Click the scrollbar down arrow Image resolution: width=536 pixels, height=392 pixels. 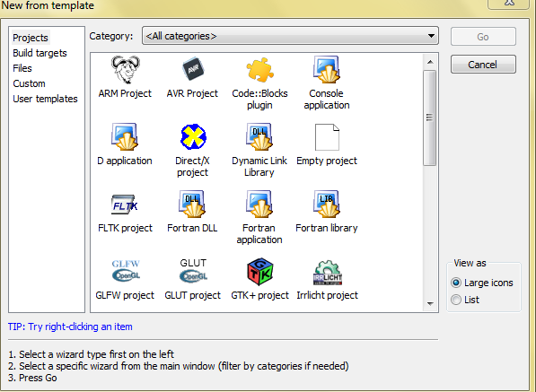click(x=430, y=303)
